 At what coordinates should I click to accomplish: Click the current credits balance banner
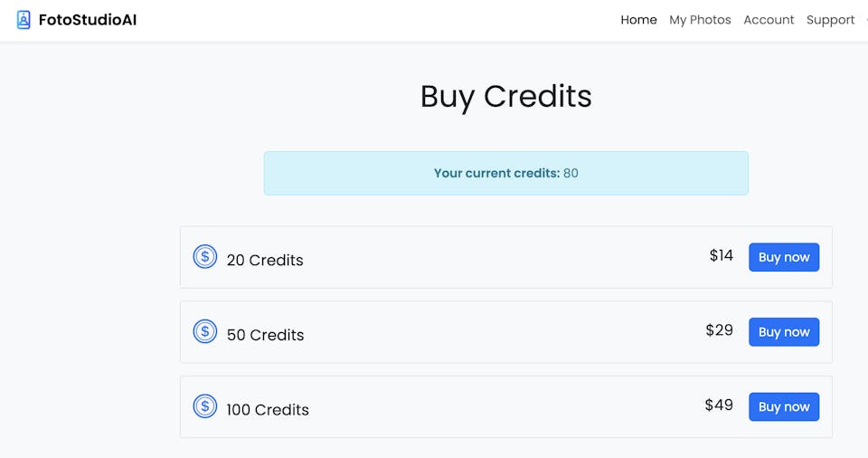505,173
